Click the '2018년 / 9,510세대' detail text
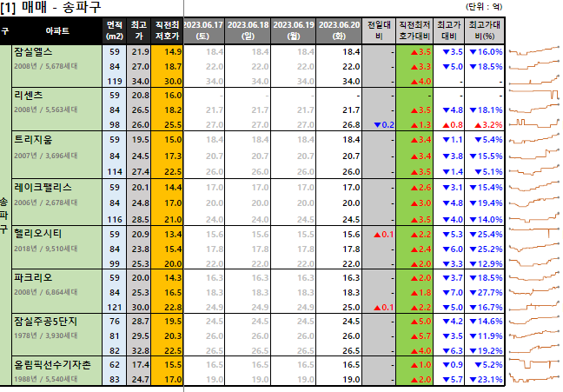563x392 pixels. [45, 249]
